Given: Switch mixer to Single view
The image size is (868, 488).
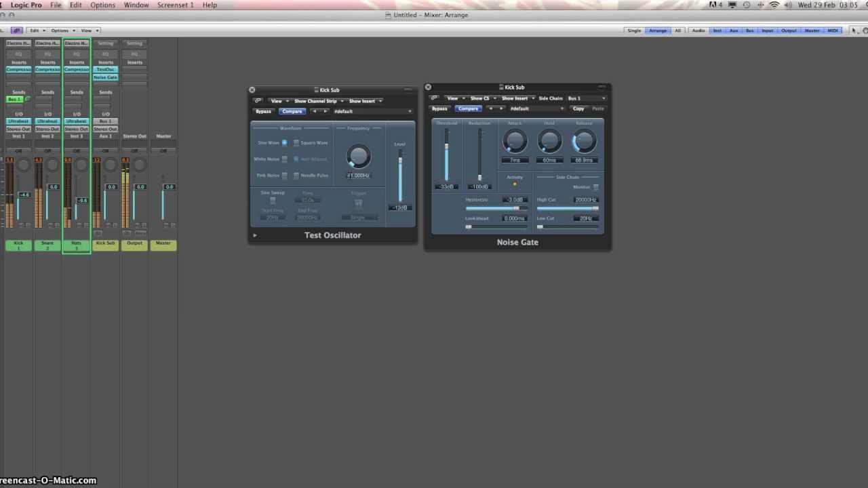Looking at the screenshot, I should [x=634, y=30].
